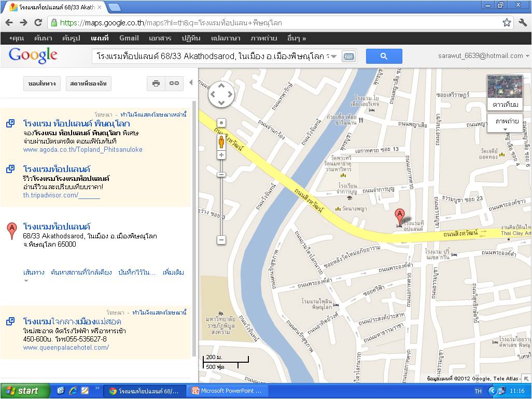Screen dimensions: 532x399
Task: Collapse the left panel with the arrow
Action: tap(191, 82)
